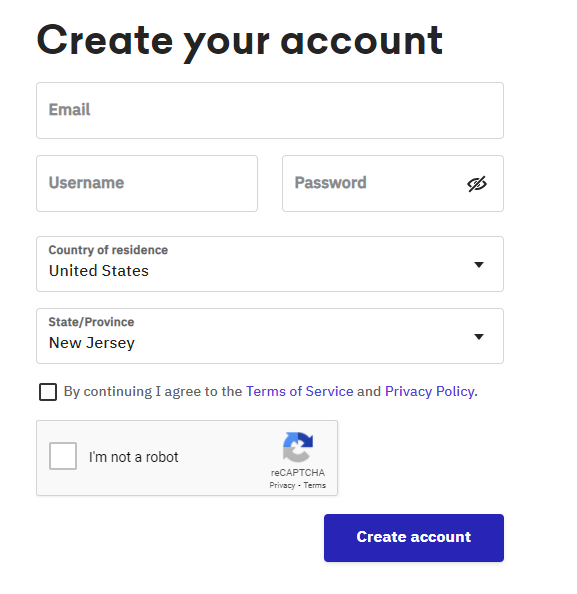Click the Email input field
Viewport: 577px width, 594px height.
[x=270, y=110]
